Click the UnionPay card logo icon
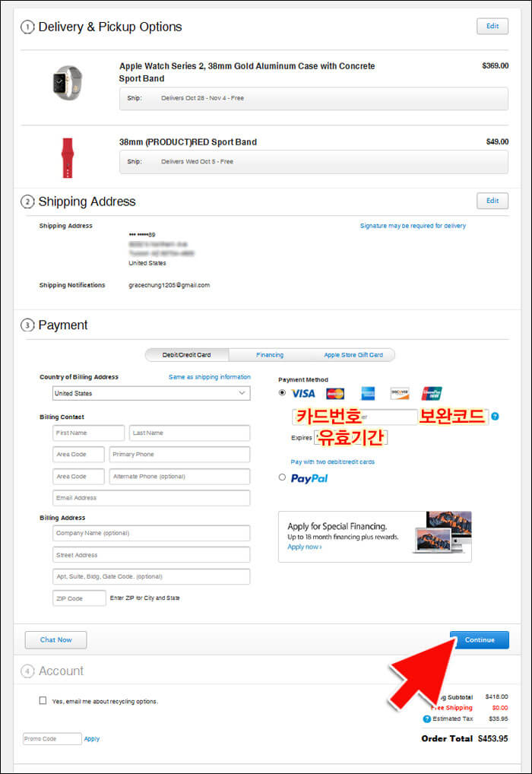 pos(432,393)
